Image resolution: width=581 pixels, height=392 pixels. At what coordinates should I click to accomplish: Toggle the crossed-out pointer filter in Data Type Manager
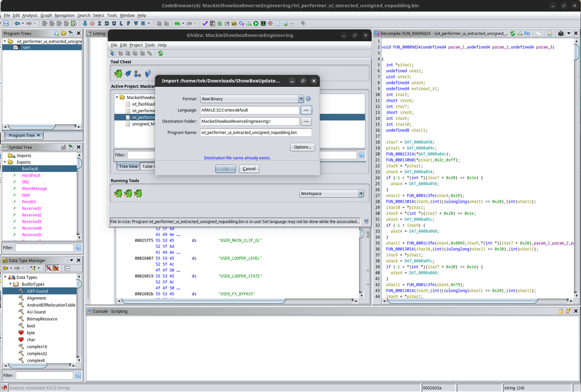[x=56, y=268]
